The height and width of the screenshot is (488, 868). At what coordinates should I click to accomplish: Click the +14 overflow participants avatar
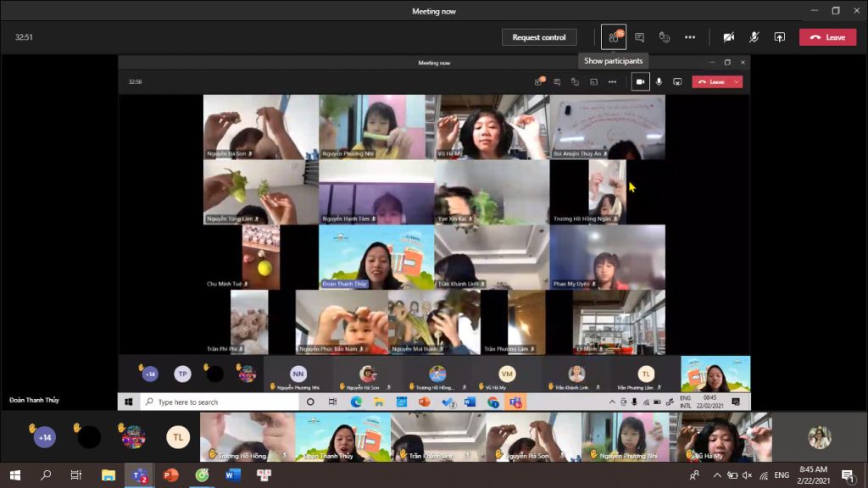[44, 437]
